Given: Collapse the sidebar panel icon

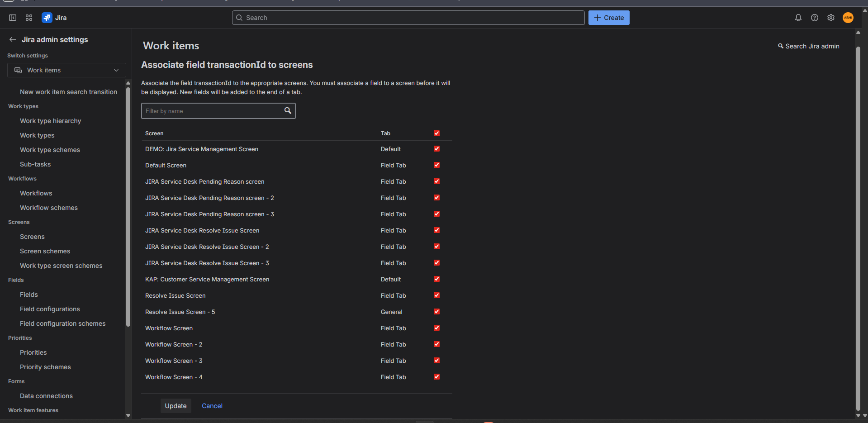Looking at the screenshot, I should tap(13, 18).
